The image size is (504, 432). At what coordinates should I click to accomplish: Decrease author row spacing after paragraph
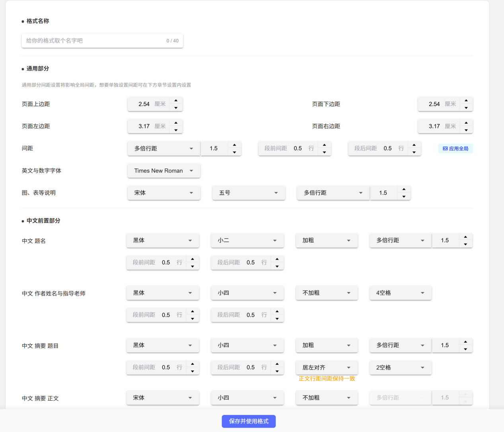277,319
